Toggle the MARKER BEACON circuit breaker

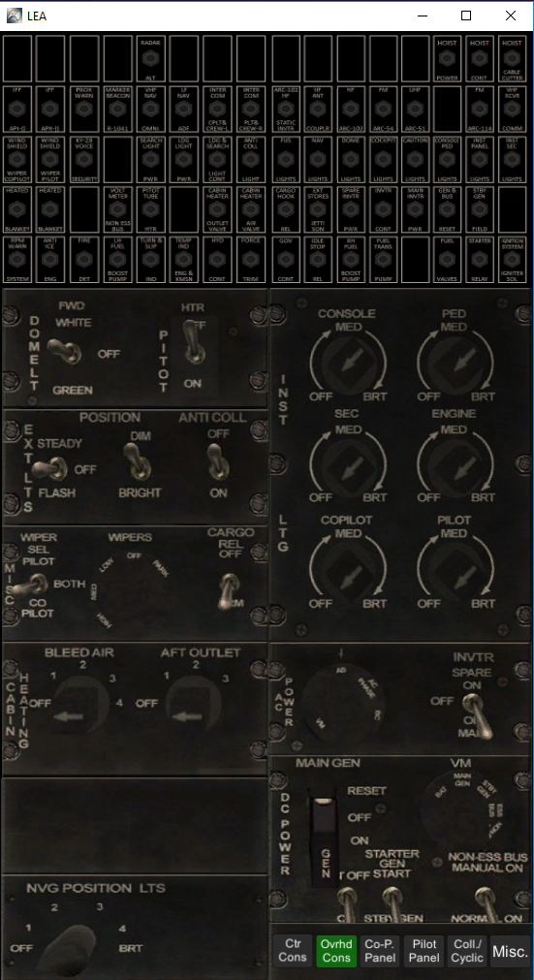tap(117, 110)
